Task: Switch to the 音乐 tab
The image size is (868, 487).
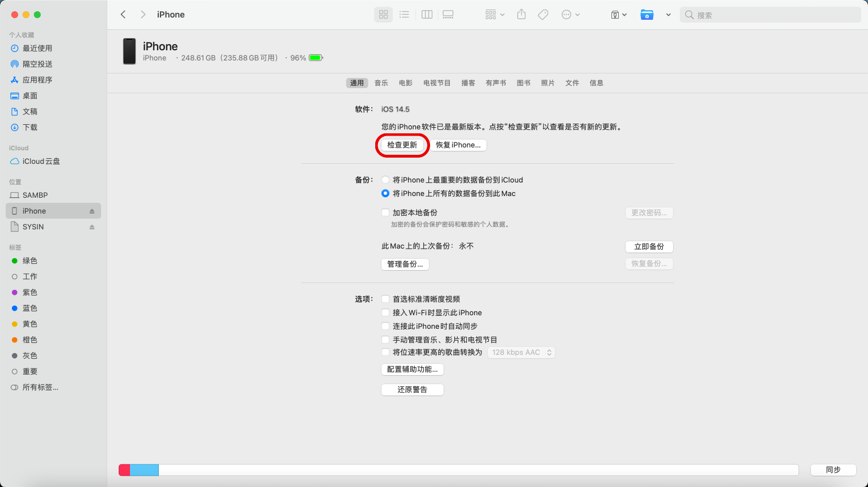Action: coord(381,83)
